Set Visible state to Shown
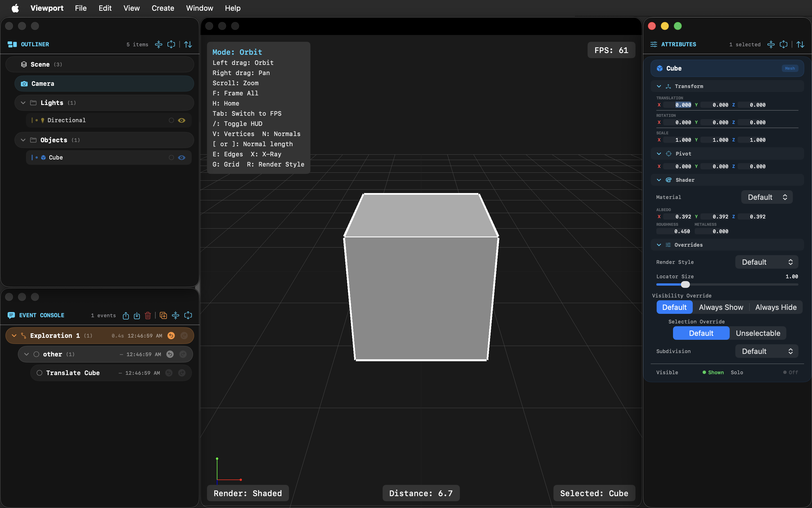This screenshot has width=812, height=508. [713, 373]
